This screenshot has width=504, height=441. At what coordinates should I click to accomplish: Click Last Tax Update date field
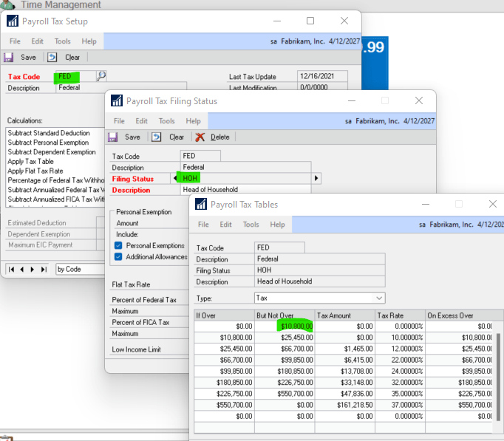(322, 76)
